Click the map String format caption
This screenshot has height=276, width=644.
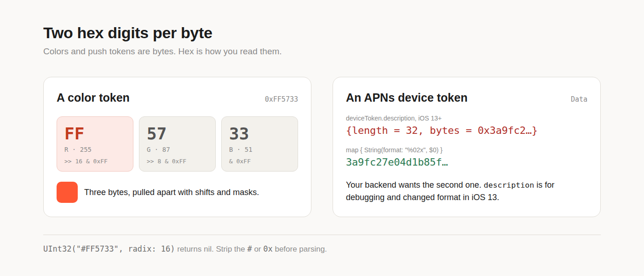(394, 150)
